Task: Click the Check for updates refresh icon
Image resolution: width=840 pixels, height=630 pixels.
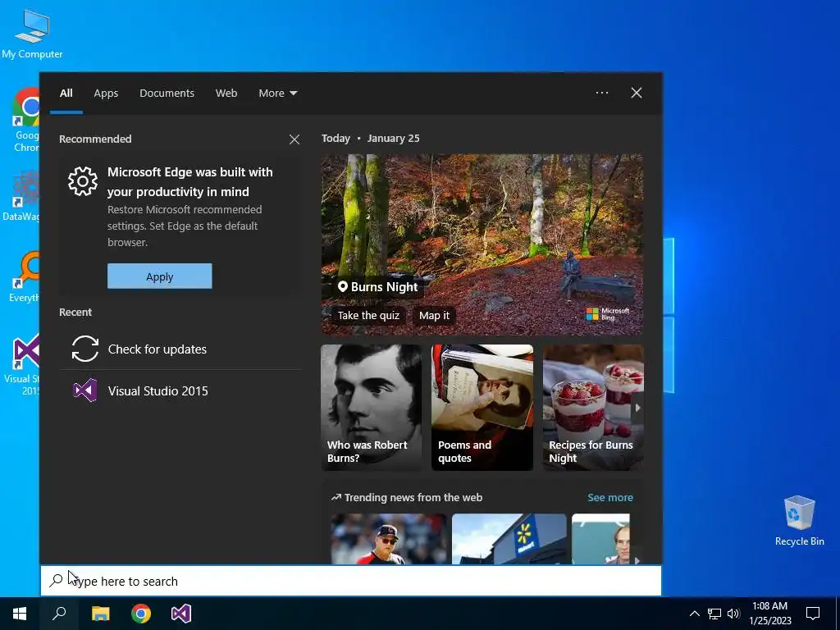Action: [x=85, y=349]
